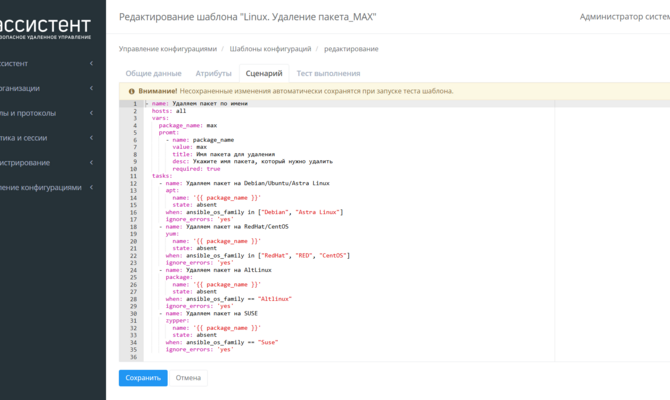
Task: Click the ansible_os_family == "Altlinux" line
Action: coord(229,299)
